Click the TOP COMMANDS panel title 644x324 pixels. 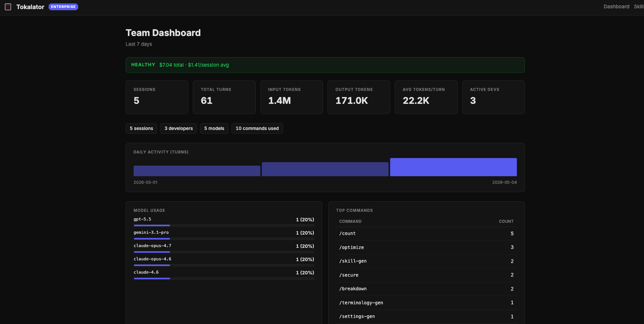354,210
